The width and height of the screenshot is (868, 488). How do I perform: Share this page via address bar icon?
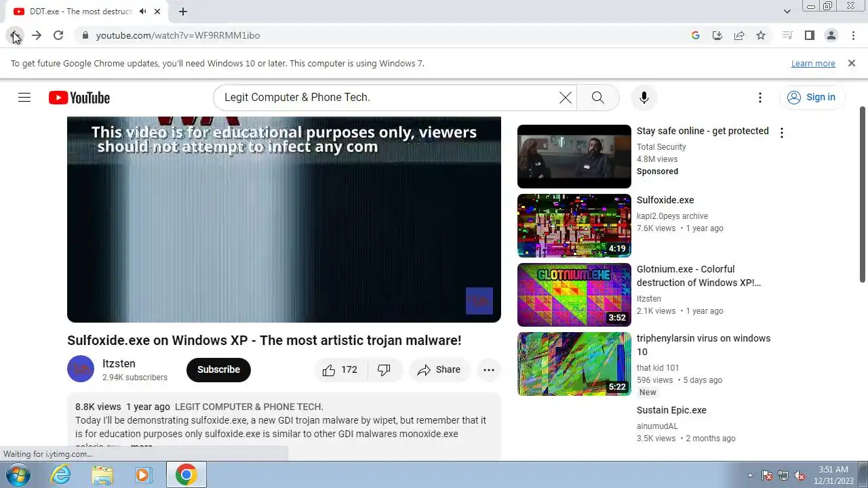coord(739,35)
